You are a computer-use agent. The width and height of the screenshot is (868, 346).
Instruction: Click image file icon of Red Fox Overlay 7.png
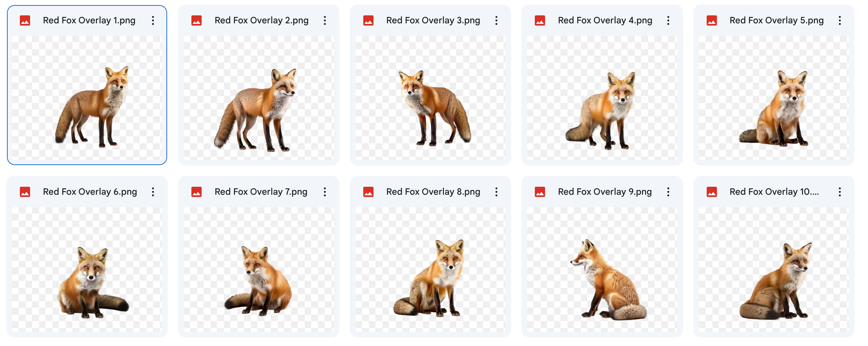[x=197, y=192]
